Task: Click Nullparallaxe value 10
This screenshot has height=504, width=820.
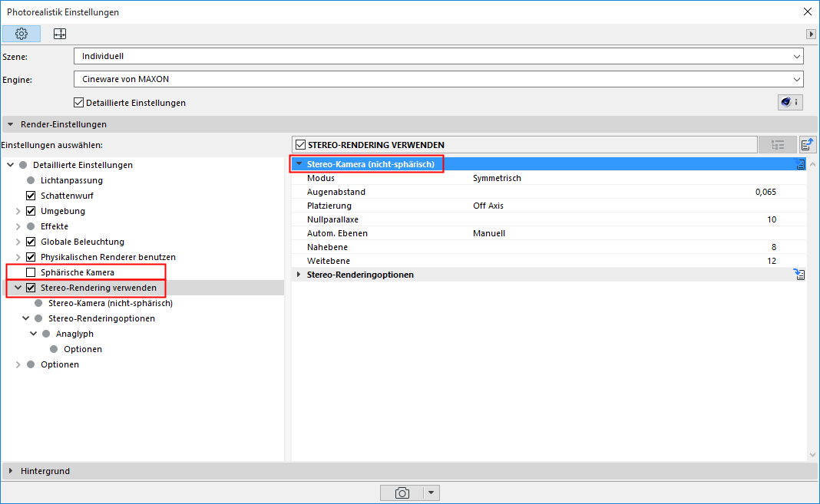Action: click(x=772, y=219)
